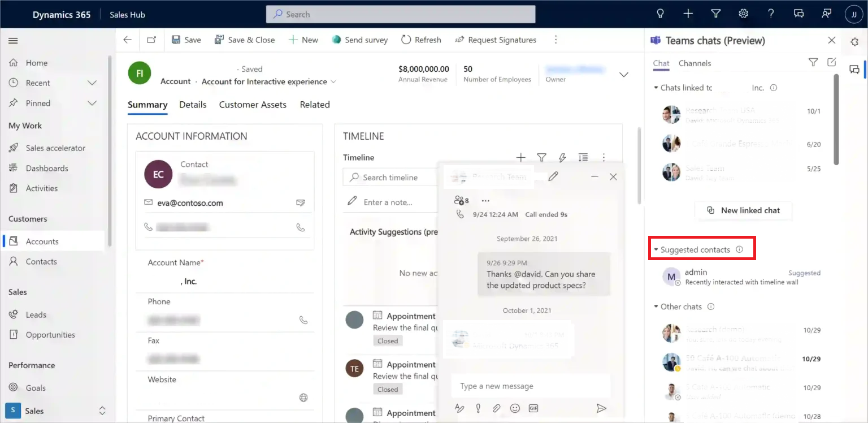Collapse the Other chats section
868x423 pixels.
pyautogui.click(x=656, y=307)
